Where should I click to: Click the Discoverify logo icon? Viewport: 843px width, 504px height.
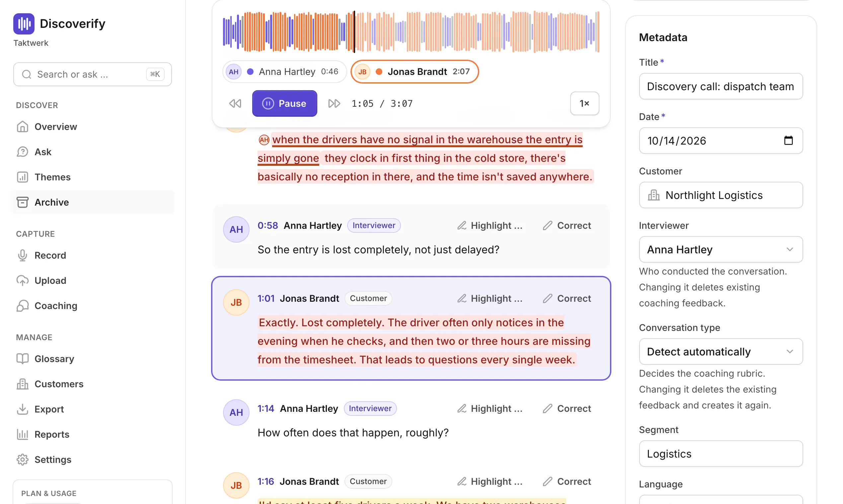pos(24,24)
